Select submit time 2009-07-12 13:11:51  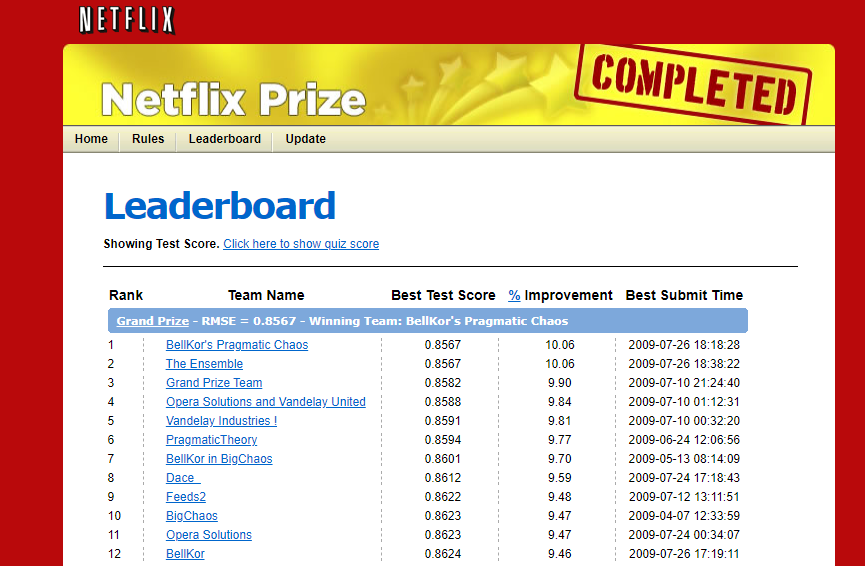point(684,497)
